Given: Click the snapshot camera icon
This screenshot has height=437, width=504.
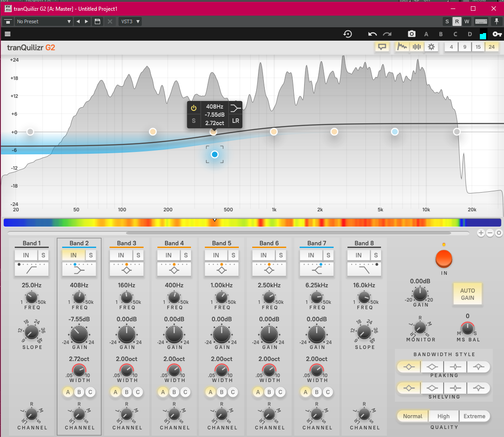Looking at the screenshot, I should [411, 34].
